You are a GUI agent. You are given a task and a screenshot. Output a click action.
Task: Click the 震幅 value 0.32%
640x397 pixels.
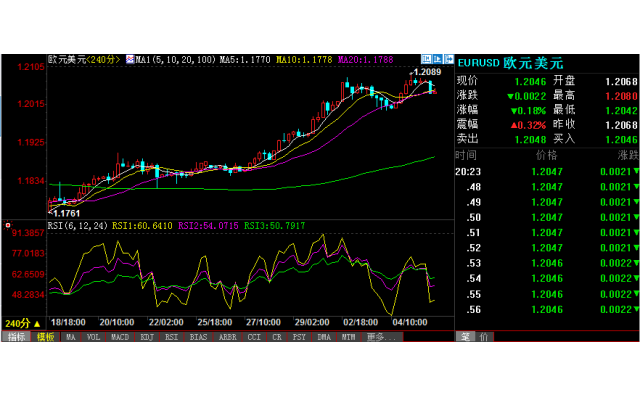(x=529, y=125)
